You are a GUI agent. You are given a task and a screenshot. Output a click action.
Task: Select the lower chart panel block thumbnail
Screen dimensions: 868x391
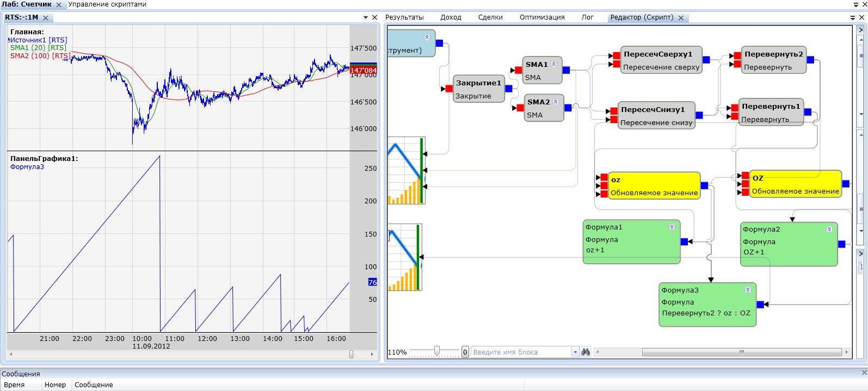pyautogui.click(x=405, y=257)
